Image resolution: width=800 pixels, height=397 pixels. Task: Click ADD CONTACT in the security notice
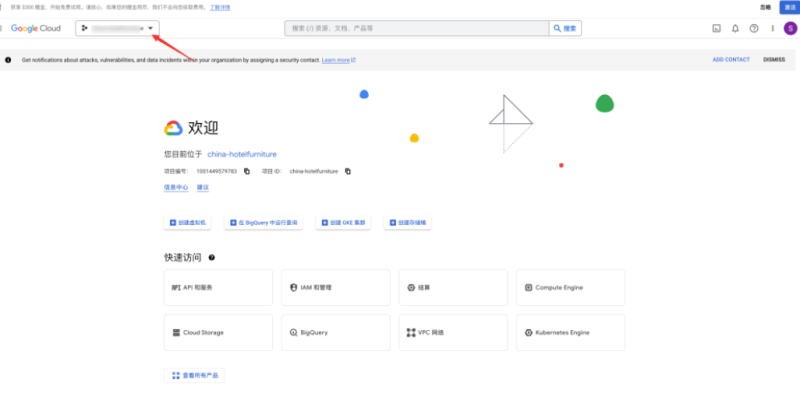[731, 60]
